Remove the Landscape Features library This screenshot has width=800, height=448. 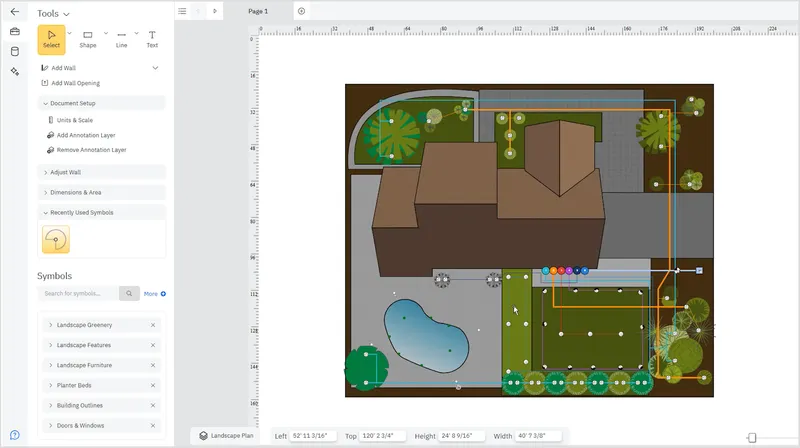click(x=153, y=345)
